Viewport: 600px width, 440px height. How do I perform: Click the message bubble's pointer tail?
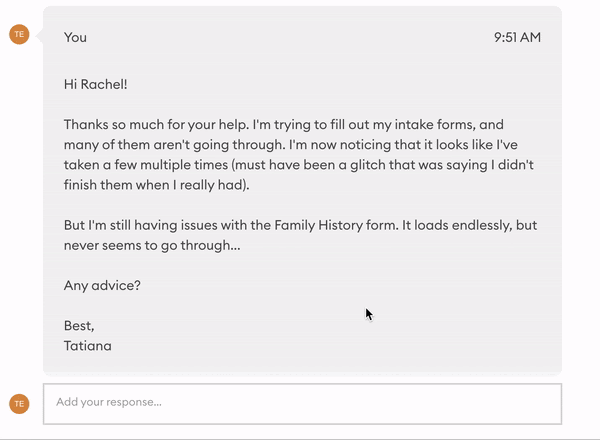click(39, 36)
